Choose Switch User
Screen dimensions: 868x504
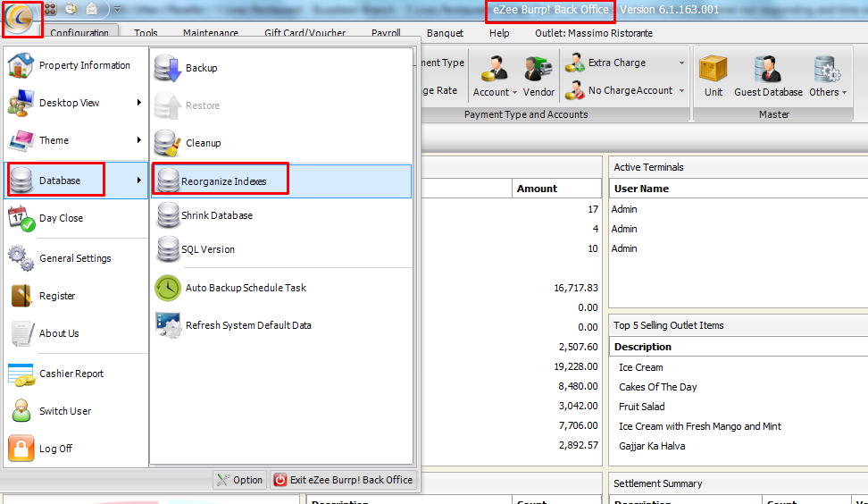[x=76, y=411]
